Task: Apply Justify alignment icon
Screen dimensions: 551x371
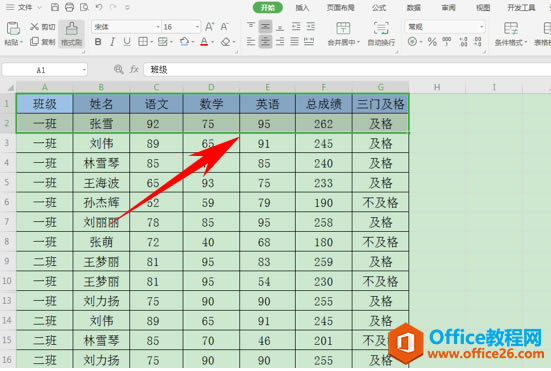Action: point(294,42)
